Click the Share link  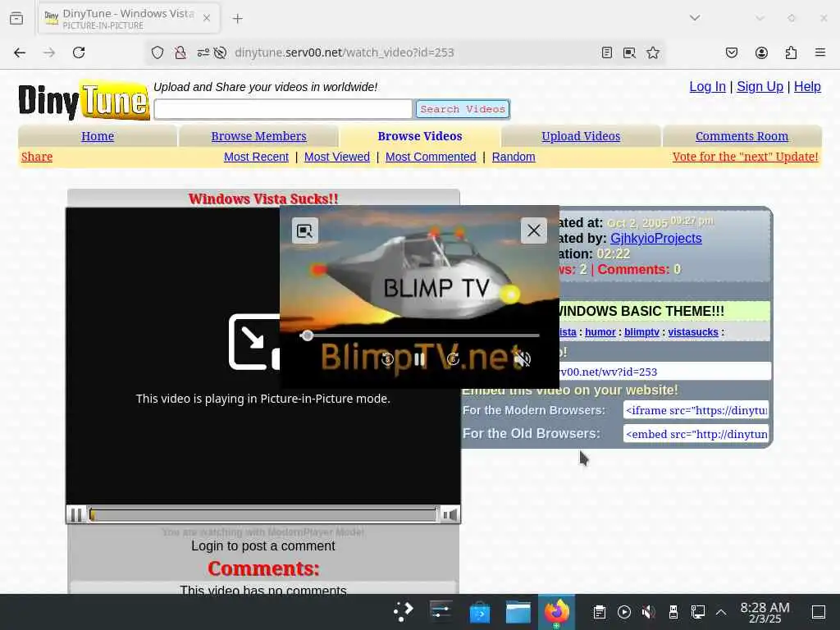click(37, 157)
